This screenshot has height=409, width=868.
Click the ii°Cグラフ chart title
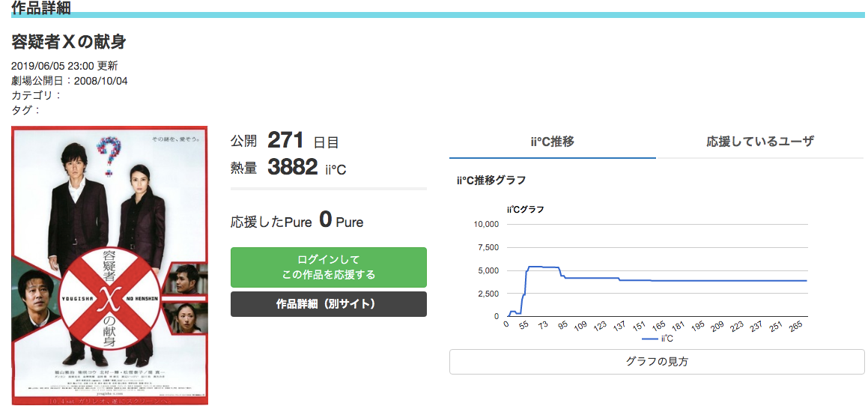tap(525, 210)
